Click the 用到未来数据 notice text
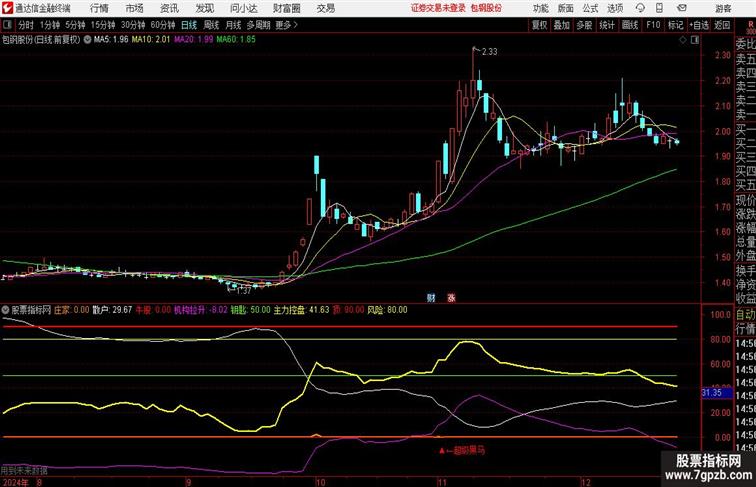The height and width of the screenshot is (487, 756). pyautogui.click(x=24, y=470)
